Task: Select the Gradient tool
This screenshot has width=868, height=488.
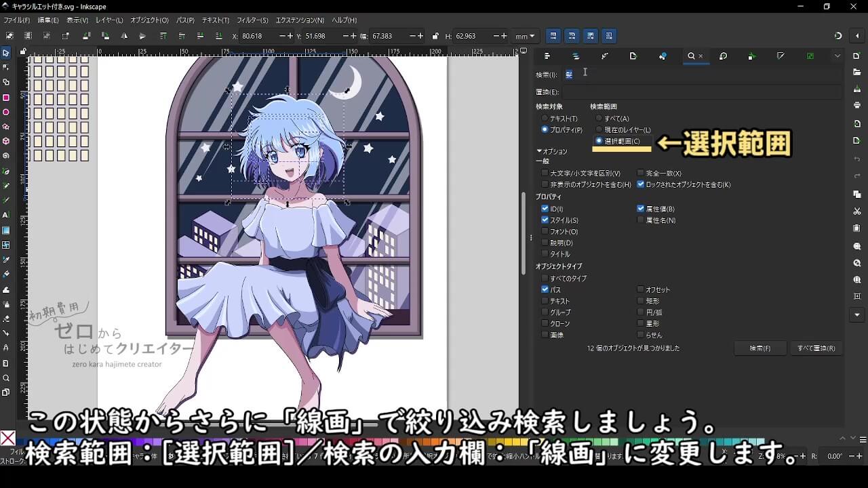Action: [x=6, y=230]
